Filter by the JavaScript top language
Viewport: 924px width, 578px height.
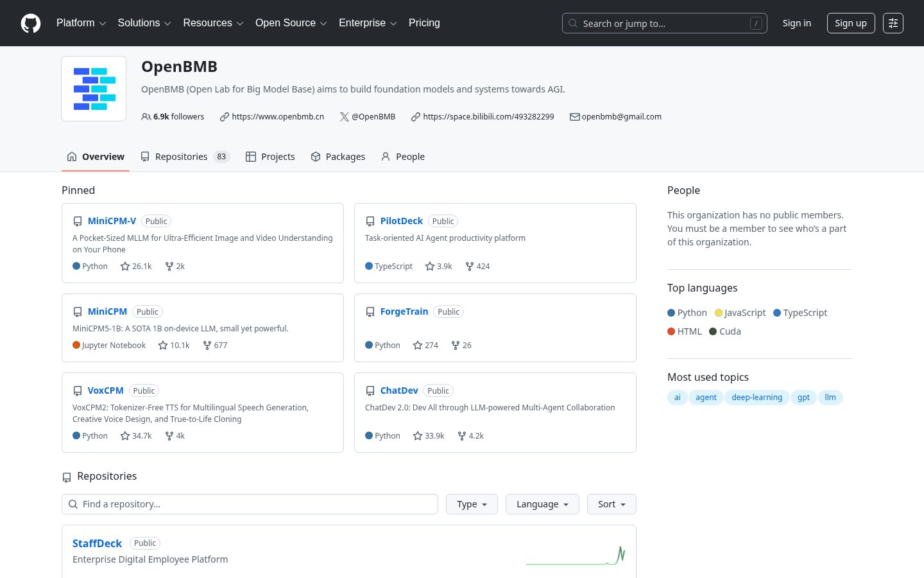(740, 313)
